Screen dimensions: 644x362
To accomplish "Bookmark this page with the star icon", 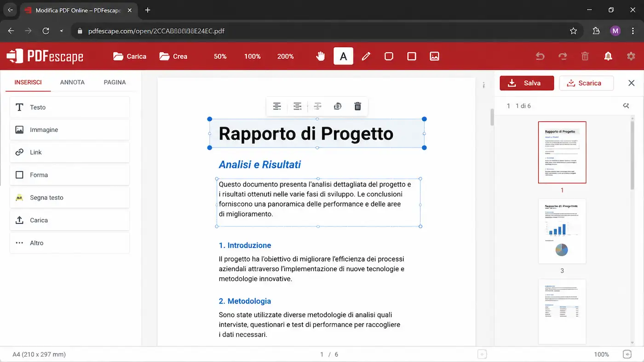I will (x=573, y=31).
